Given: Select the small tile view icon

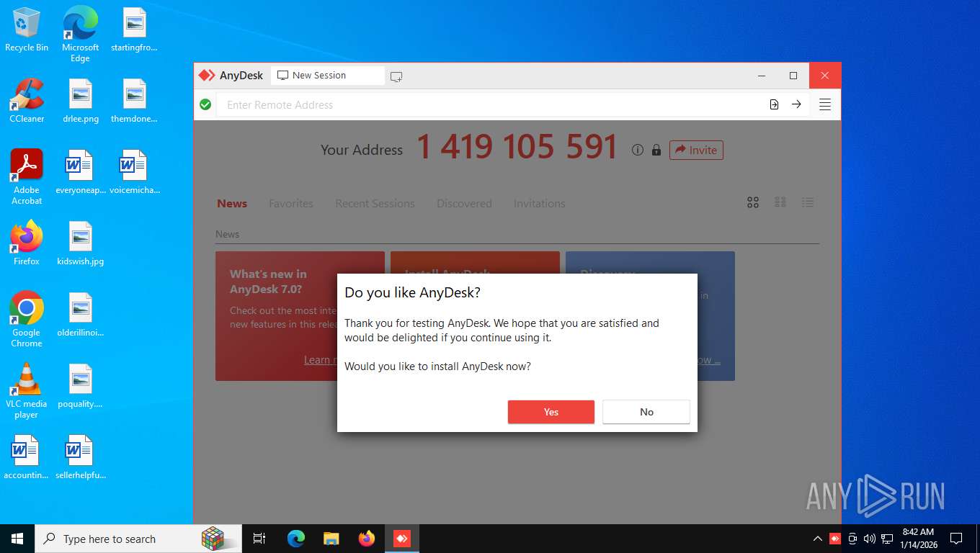Looking at the screenshot, I should (780, 203).
